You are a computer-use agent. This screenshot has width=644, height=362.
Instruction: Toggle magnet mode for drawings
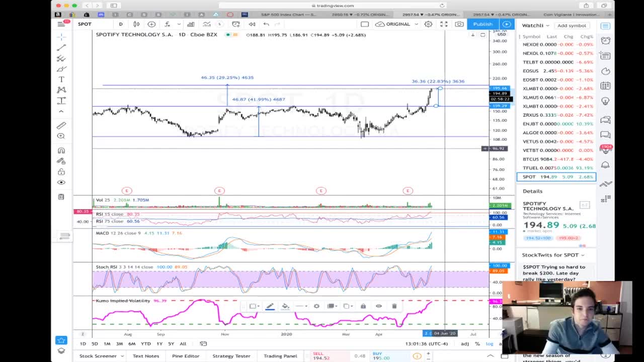[61, 150]
